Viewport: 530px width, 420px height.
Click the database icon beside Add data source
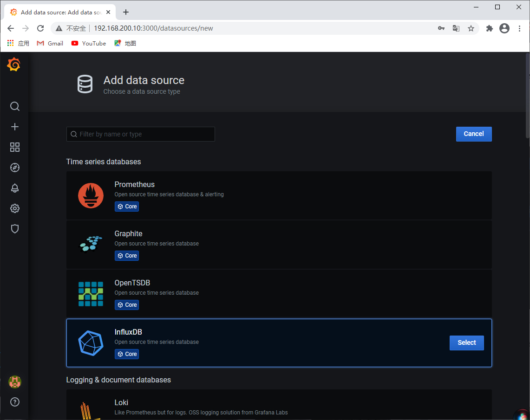click(85, 84)
